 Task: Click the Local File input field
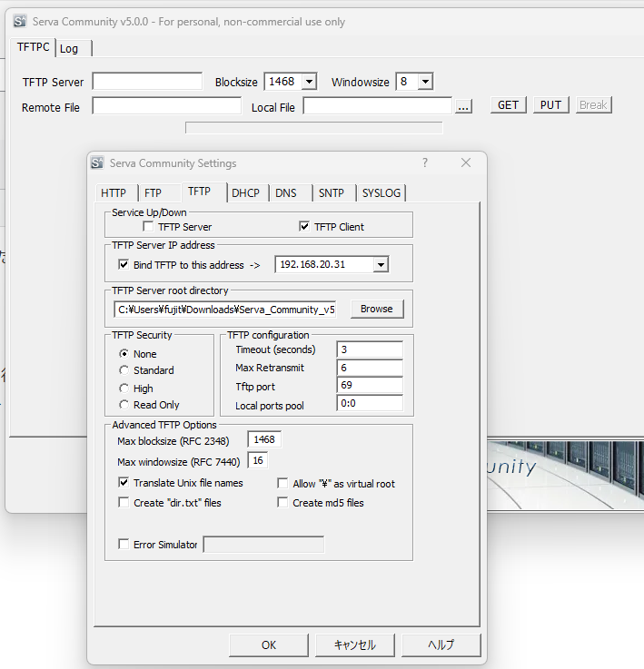point(378,106)
